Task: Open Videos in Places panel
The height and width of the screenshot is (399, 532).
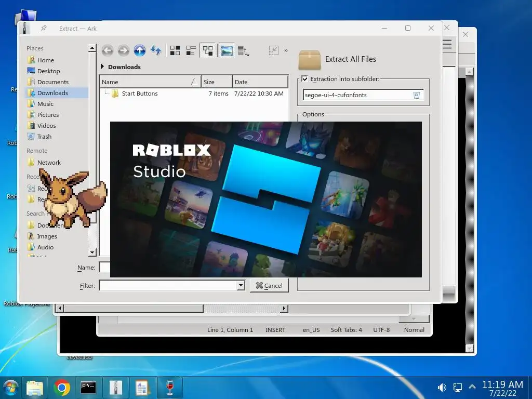Action: 46,126
